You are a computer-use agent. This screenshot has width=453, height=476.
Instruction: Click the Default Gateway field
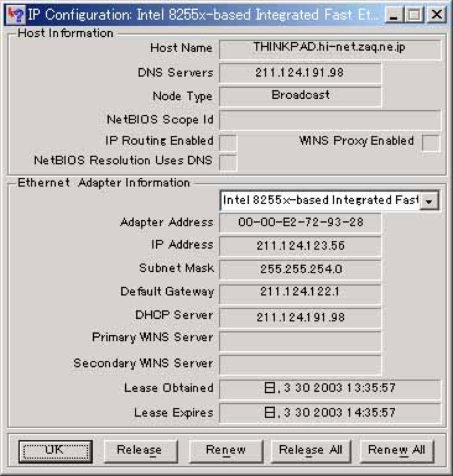click(x=300, y=292)
